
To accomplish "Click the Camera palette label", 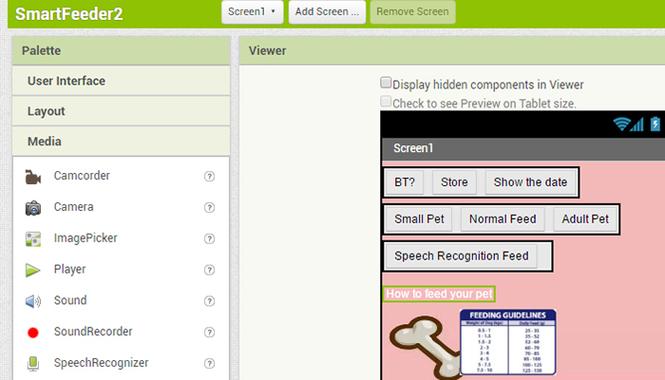I will click(x=73, y=207).
